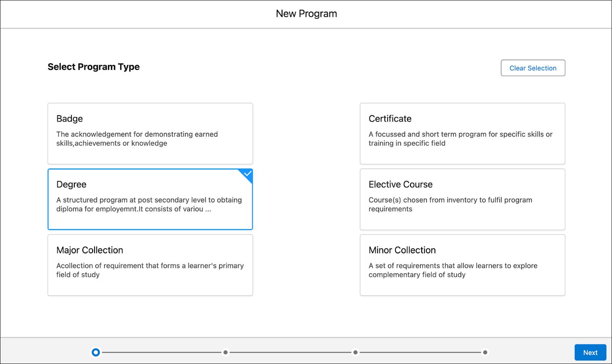The image size is (612, 364).
Task: Click the blue checkmark on Degree card
Action: point(247,174)
